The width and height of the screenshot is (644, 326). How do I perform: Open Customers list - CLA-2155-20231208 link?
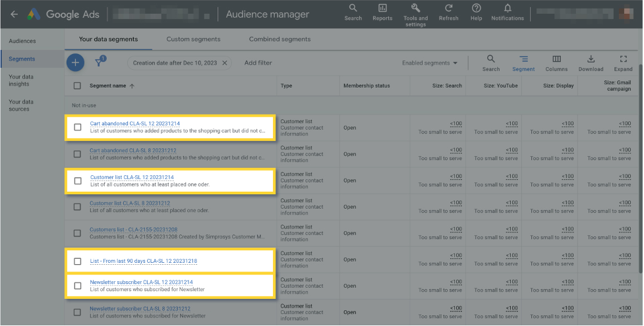134,229
